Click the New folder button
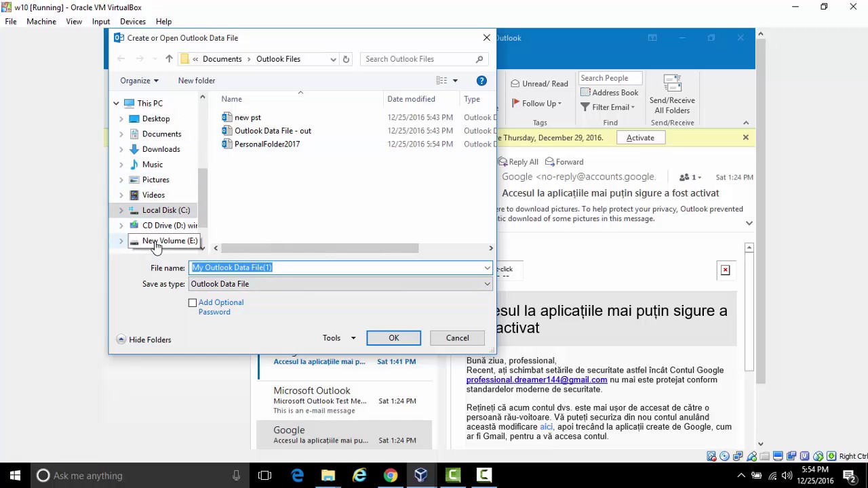This screenshot has width=868, height=488. (x=197, y=81)
